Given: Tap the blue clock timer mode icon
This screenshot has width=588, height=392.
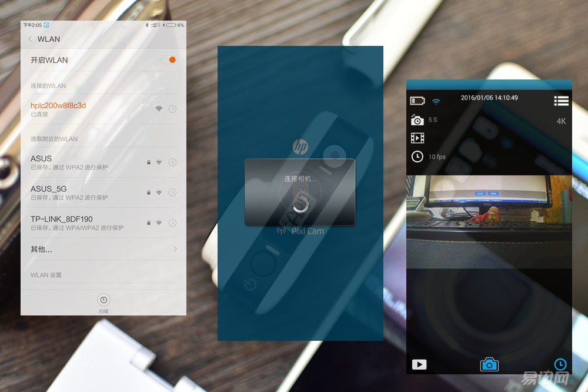Looking at the screenshot, I should point(561,364).
